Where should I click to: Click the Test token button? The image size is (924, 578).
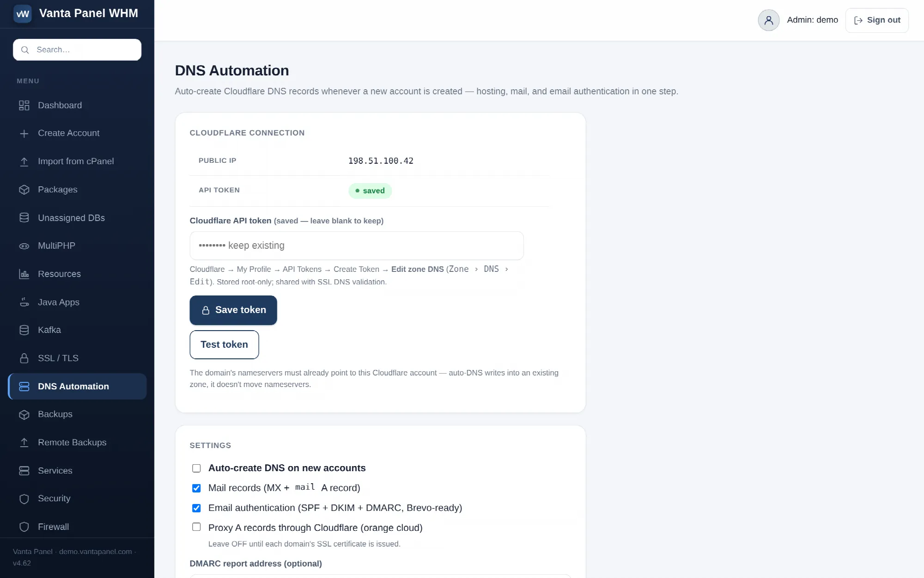[225, 344]
